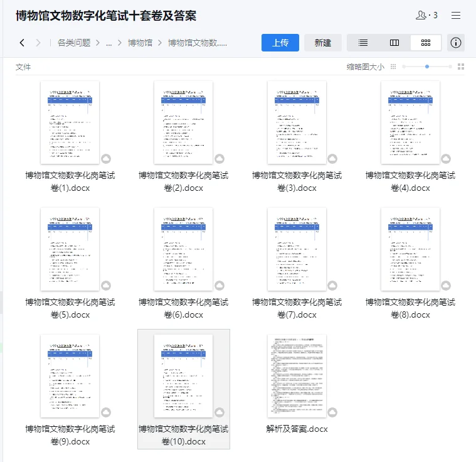Click cloud status icon of 卷(10).docx
Viewport: 476px width, 462px height.
pos(219,412)
